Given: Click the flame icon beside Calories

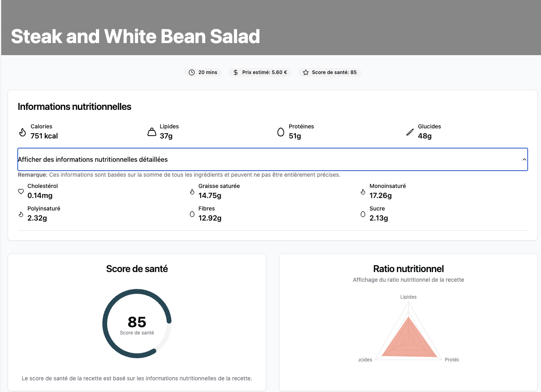Looking at the screenshot, I should [x=23, y=132].
